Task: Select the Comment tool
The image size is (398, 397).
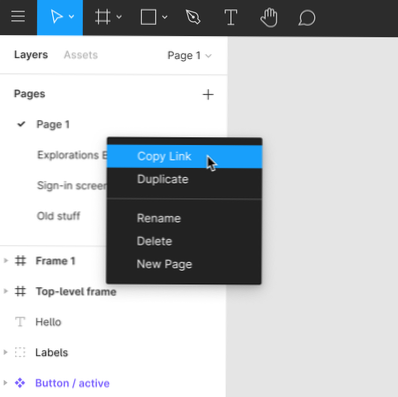Action: [x=307, y=18]
